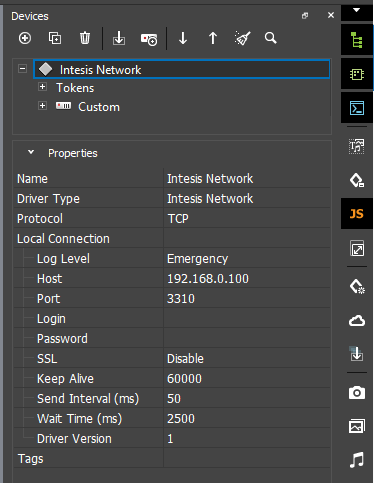Click the Driver Type value field
The height and width of the screenshot is (483, 374).
pyautogui.click(x=247, y=198)
